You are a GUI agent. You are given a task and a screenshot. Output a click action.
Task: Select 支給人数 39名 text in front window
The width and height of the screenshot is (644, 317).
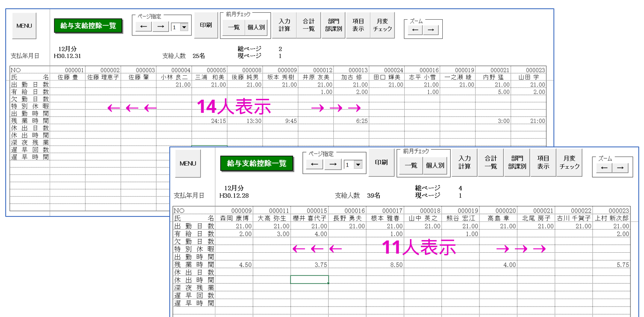point(357,195)
